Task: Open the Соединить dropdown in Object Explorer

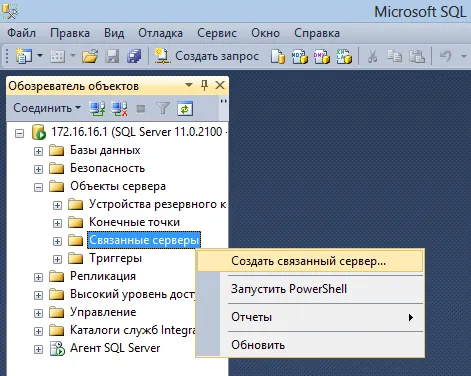Action: pyautogui.click(x=47, y=108)
